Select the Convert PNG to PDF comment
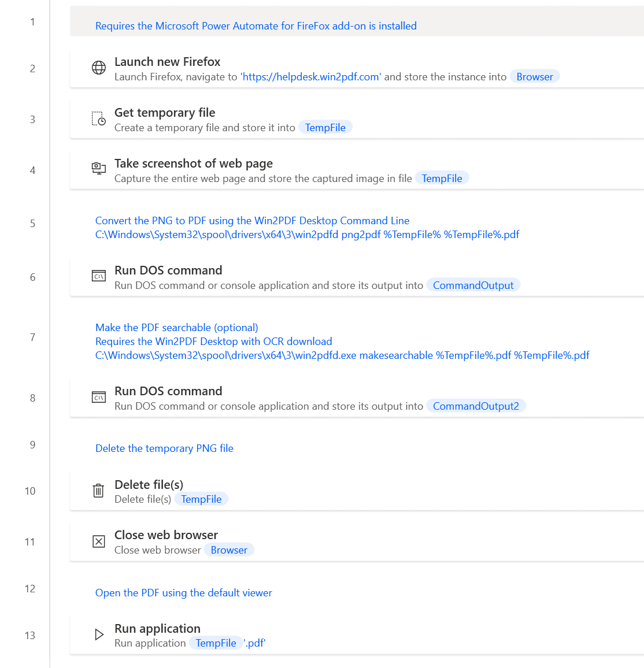Screen dimensions: 644x668 pyautogui.click(x=252, y=227)
